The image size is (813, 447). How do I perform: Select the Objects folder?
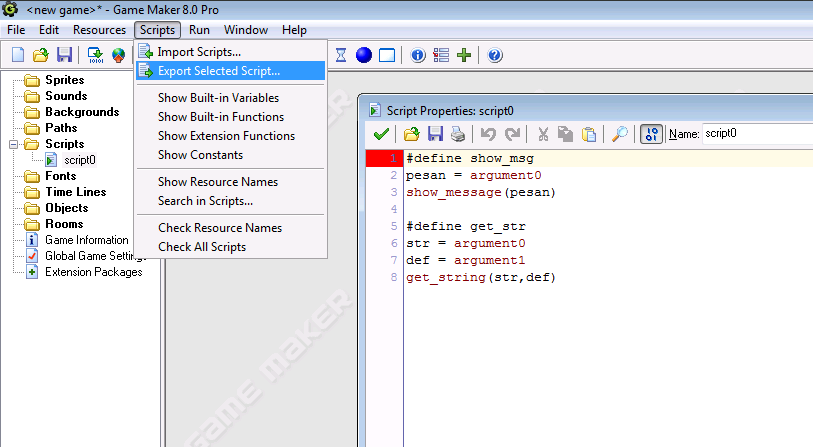pyautogui.click(x=66, y=208)
